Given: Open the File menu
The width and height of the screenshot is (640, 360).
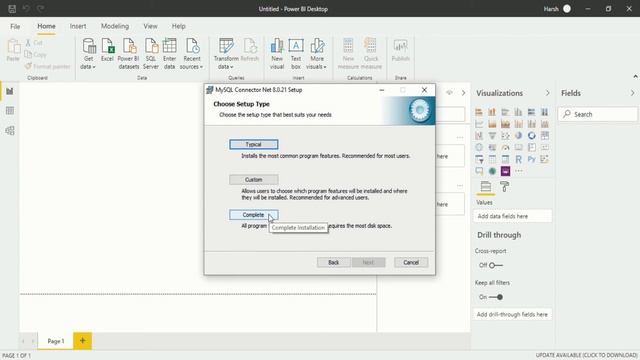Looking at the screenshot, I should coord(15,27).
